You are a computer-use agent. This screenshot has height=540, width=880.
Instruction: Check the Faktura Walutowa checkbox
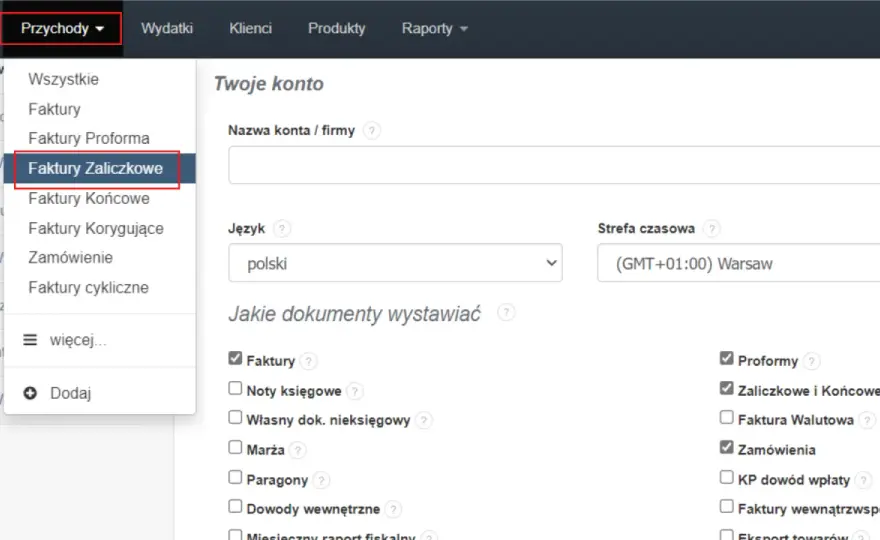click(726, 418)
